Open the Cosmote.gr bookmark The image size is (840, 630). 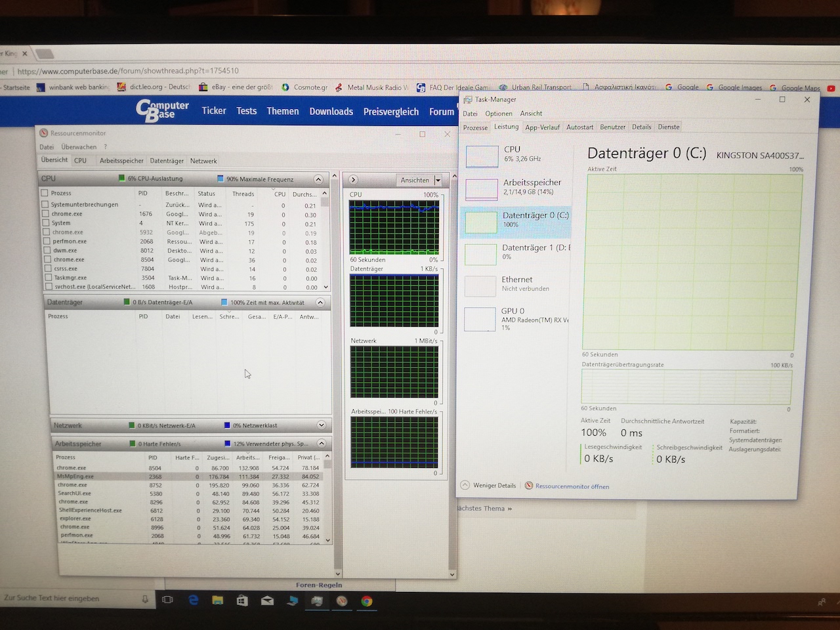pos(304,87)
